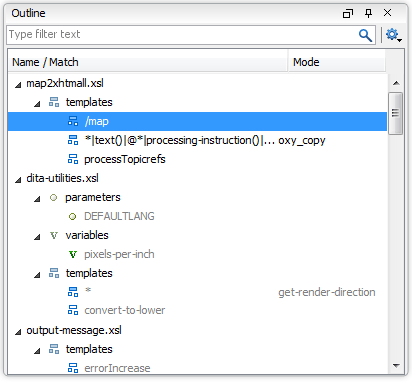This screenshot has width=412, height=382.
Task: Select the /map template row
Action: (x=197, y=121)
